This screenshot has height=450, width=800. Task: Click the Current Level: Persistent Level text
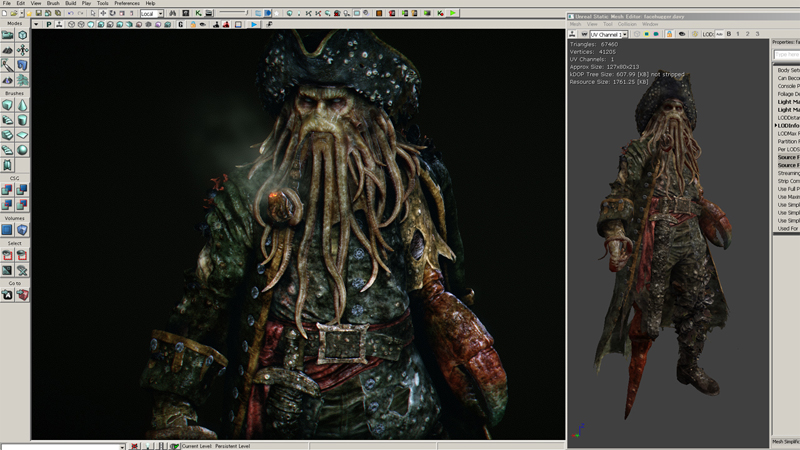pos(216,446)
